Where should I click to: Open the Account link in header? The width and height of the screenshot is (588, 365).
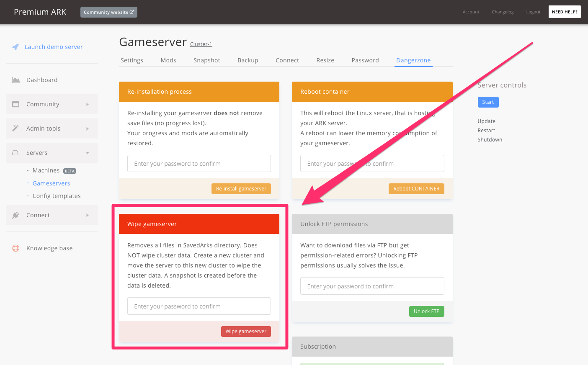[471, 12]
